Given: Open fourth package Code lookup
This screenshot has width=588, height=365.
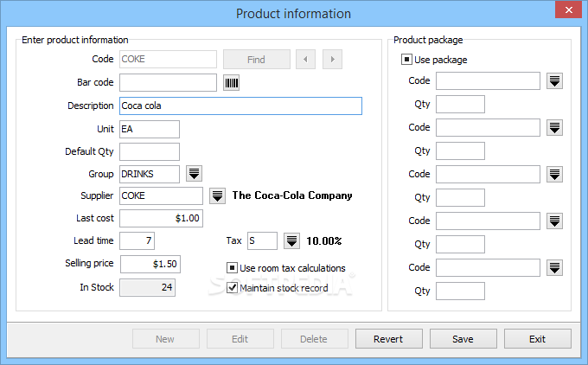Looking at the screenshot, I should pos(554,221).
